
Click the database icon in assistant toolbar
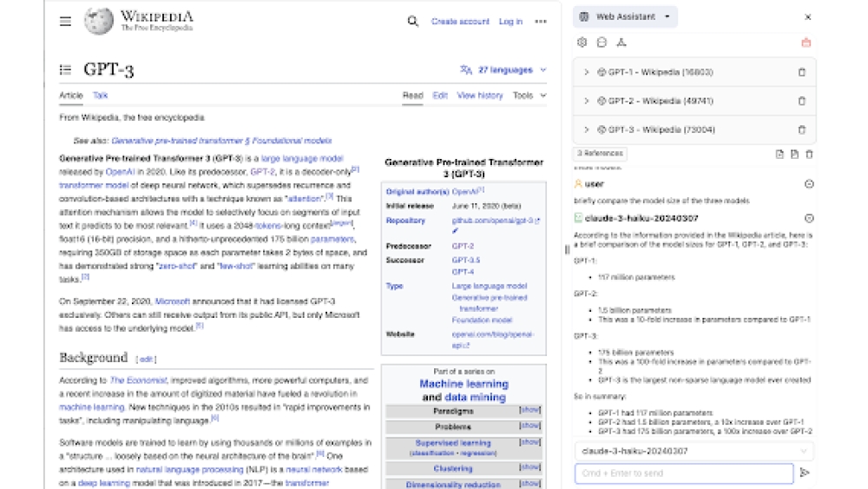tap(602, 42)
